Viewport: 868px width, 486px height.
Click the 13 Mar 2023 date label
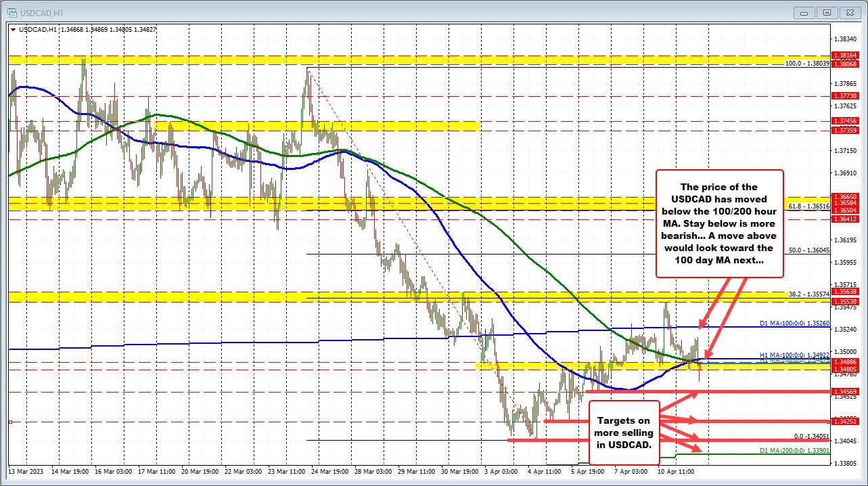[25, 472]
